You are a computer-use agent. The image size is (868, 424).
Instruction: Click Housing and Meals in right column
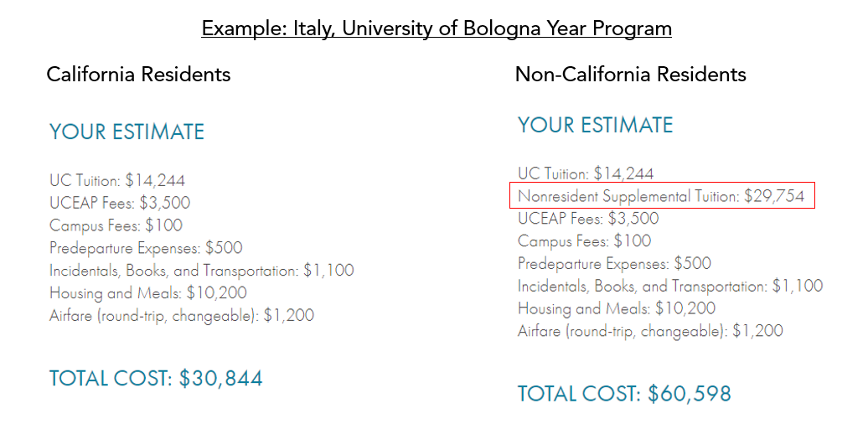point(617,308)
